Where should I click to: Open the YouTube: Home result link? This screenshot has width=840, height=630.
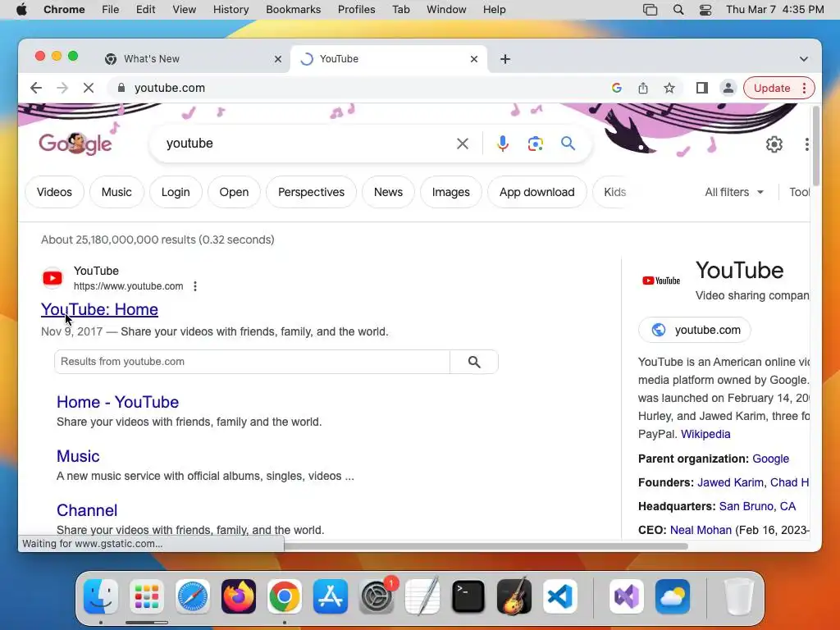coord(99,309)
